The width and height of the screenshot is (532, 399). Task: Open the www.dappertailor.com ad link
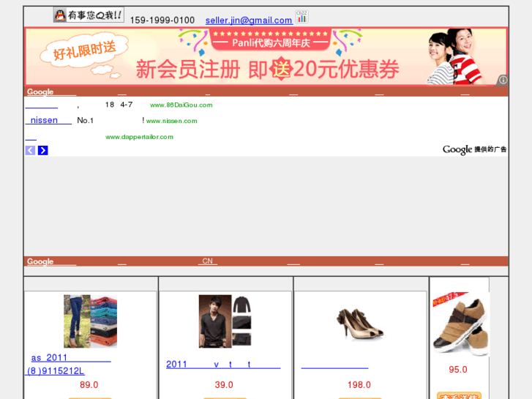click(139, 137)
